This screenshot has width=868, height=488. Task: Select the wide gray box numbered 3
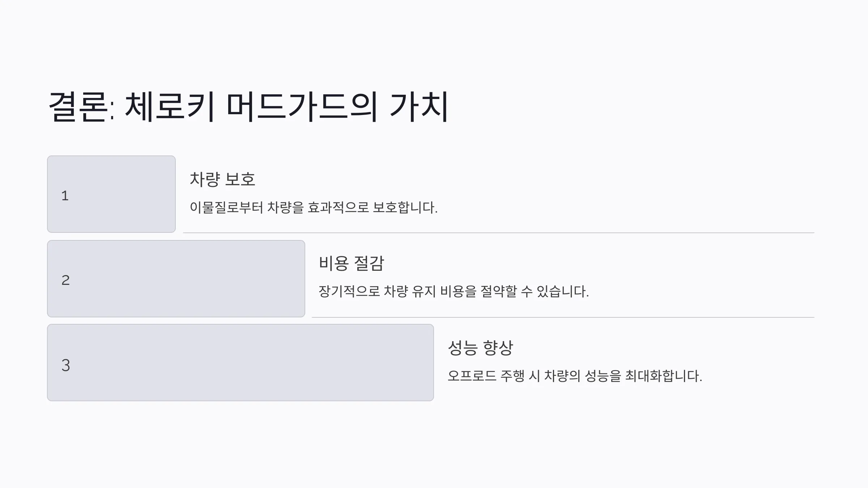click(x=241, y=363)
